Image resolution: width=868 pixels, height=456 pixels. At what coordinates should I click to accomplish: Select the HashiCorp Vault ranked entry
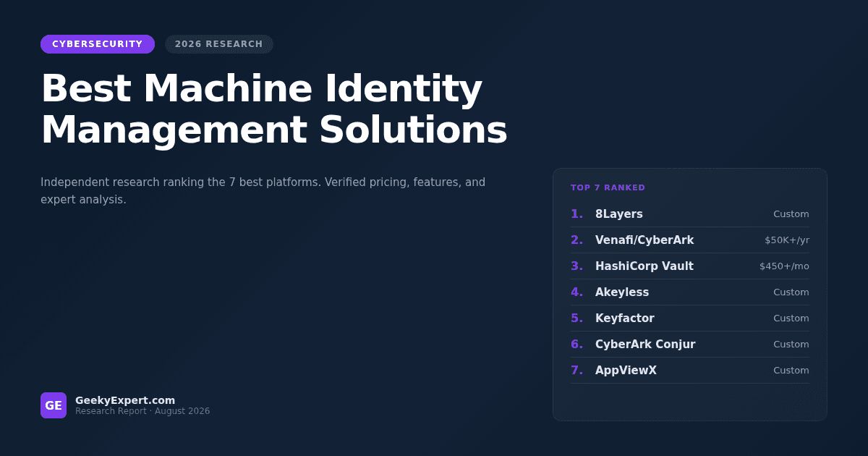[690, 266]
